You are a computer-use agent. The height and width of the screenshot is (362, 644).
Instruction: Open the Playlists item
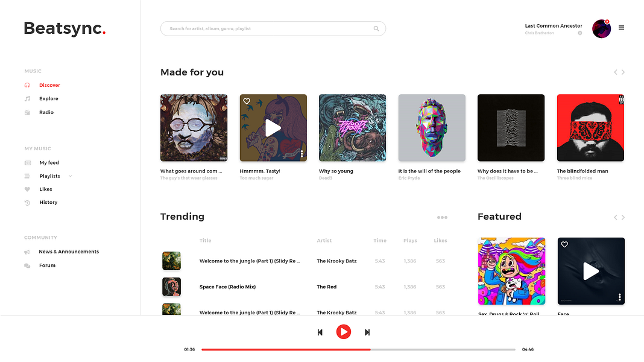click(49, 176)
